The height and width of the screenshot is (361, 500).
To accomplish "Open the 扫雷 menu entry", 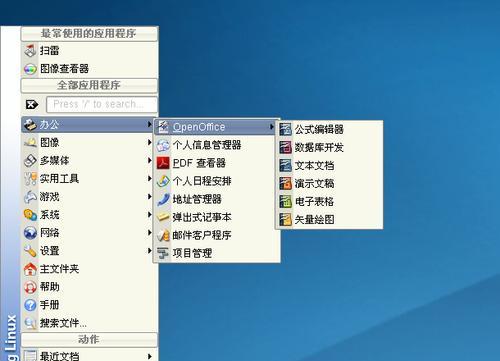I will [x=89, y=51].
